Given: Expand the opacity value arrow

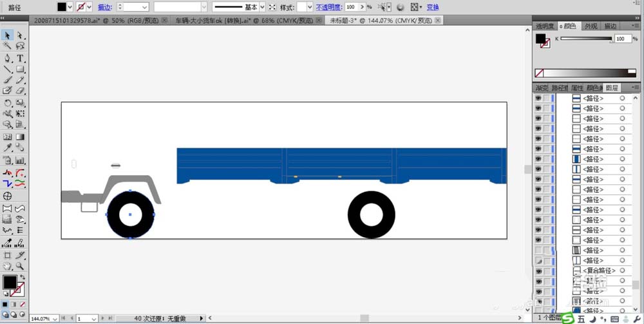Looking at the screenshot, I should click(362, 7).
